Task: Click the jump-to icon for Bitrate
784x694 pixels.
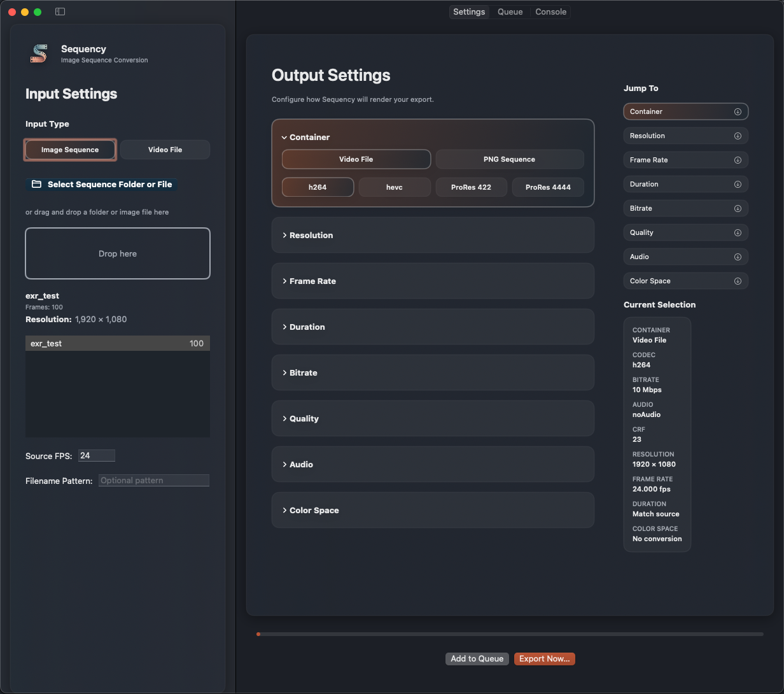Action: point(738,208)
